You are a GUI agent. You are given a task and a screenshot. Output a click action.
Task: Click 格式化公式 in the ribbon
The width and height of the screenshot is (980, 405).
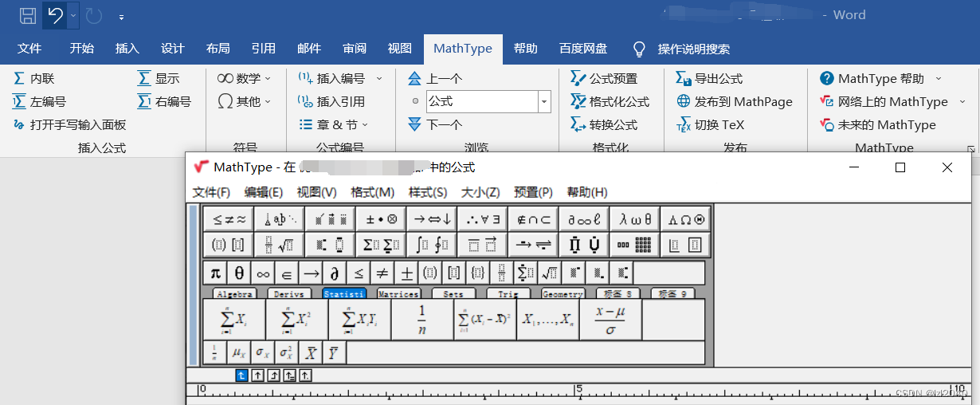[610, 101]
